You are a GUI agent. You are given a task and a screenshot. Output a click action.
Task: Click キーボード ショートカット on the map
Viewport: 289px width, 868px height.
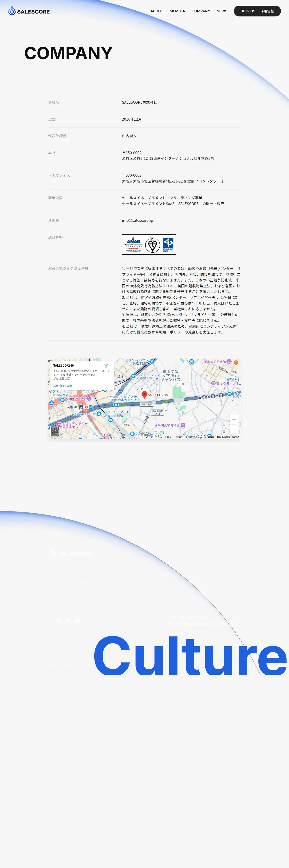[160, 437]
